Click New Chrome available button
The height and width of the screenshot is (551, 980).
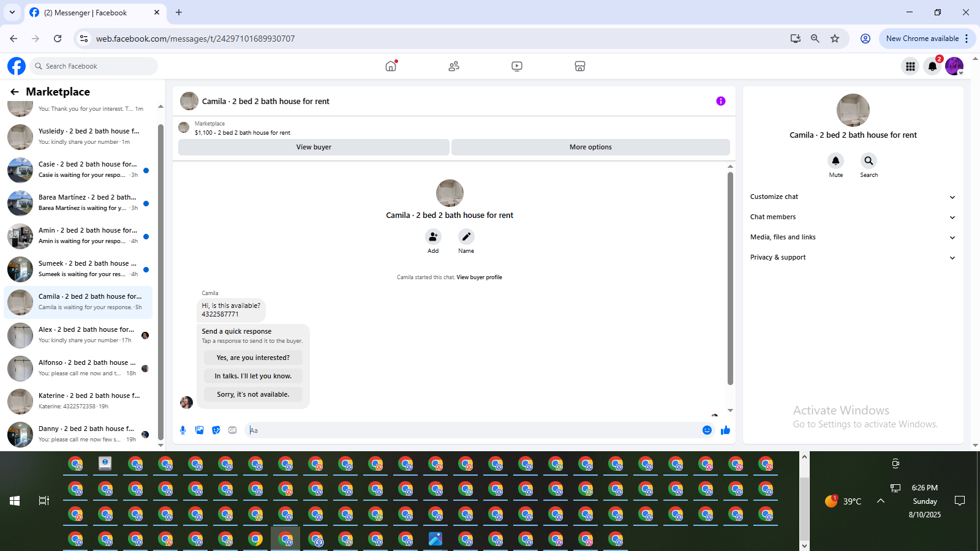(x=927, y=39)
